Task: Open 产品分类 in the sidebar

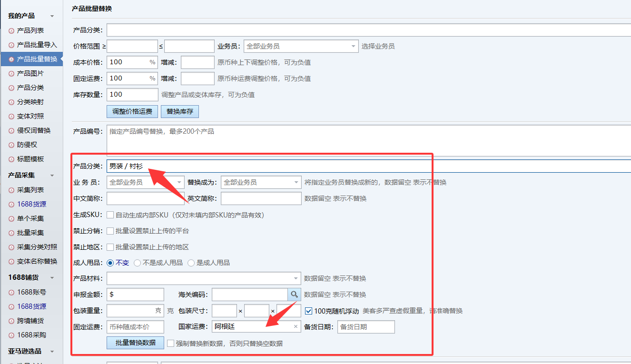Action: [x=30, y=88]
